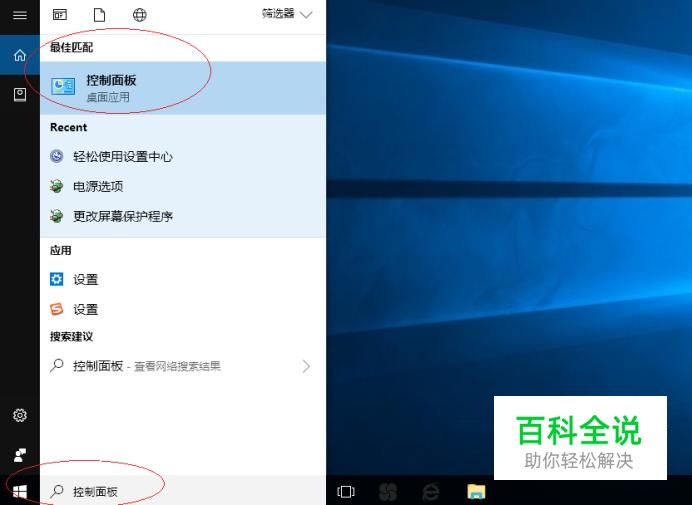Viewport: 692px width, 505px height.
Task: Click the 控制面板 web search suggestion
Action: click(183, 366)
